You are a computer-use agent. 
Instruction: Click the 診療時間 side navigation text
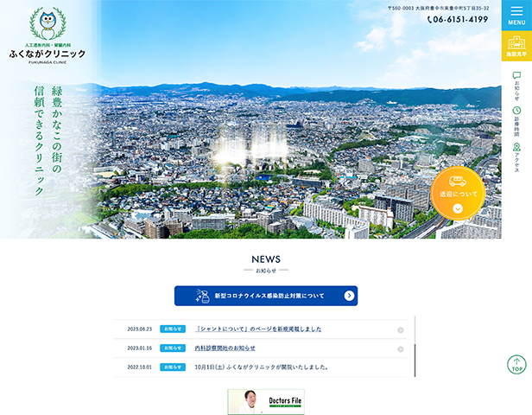coord(516,127)
